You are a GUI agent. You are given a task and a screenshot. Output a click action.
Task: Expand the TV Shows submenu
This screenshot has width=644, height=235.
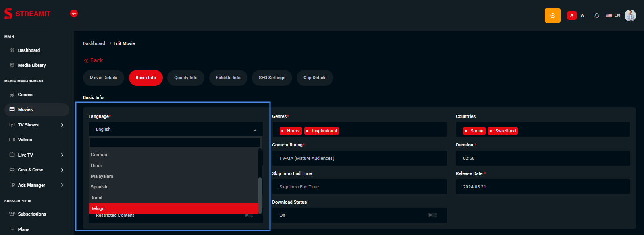coord(62,125)
